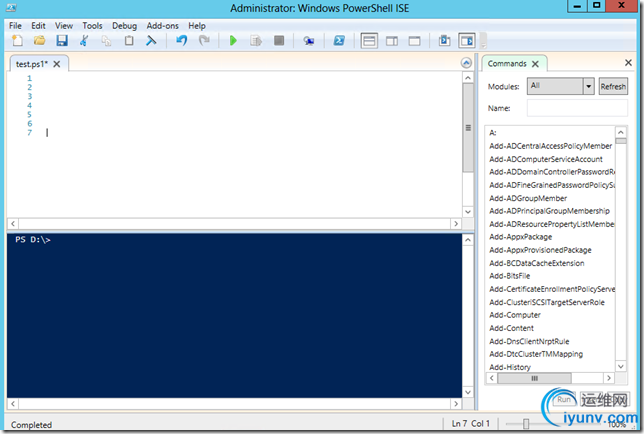Select Add-BitsFile command

tap(509, 276)
